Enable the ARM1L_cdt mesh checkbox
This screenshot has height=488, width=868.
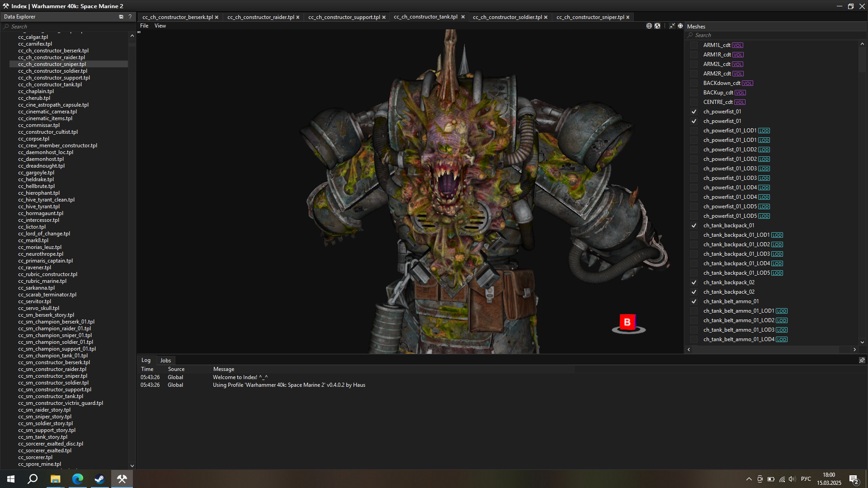[693, 45]
